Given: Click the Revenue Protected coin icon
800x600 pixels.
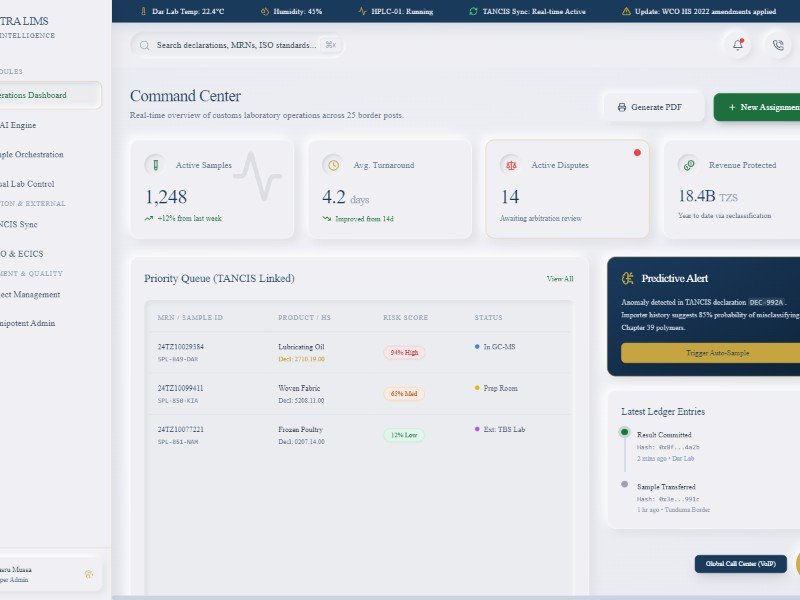Looking at the screenshot, I should click(x=688, y=165).
